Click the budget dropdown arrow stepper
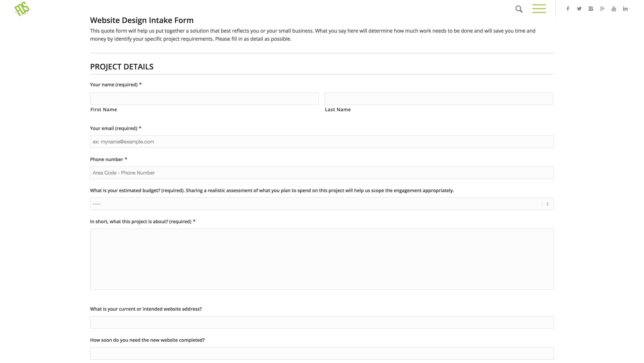 point(547,204)
